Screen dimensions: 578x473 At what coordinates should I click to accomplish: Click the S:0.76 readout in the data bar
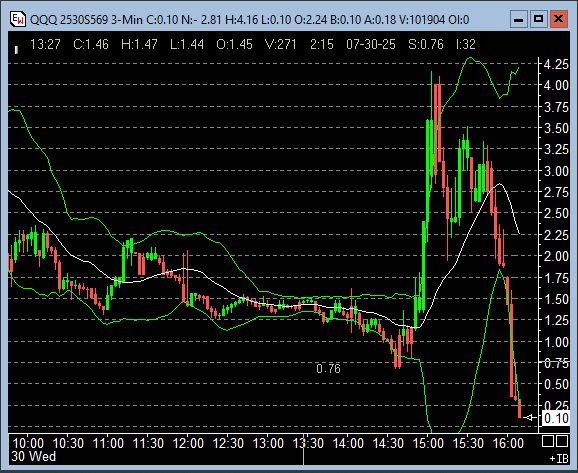[426, 45]
